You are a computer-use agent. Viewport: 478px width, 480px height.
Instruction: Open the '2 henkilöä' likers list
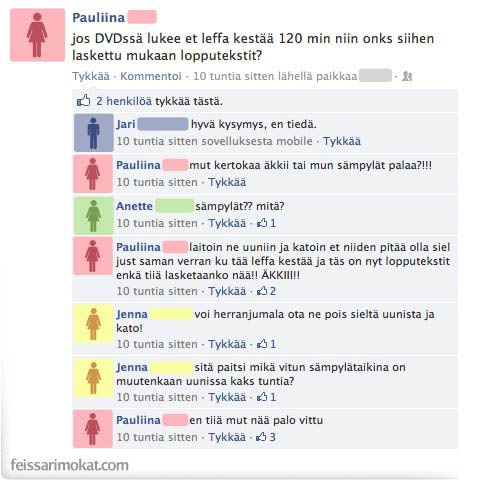(124, 101)
